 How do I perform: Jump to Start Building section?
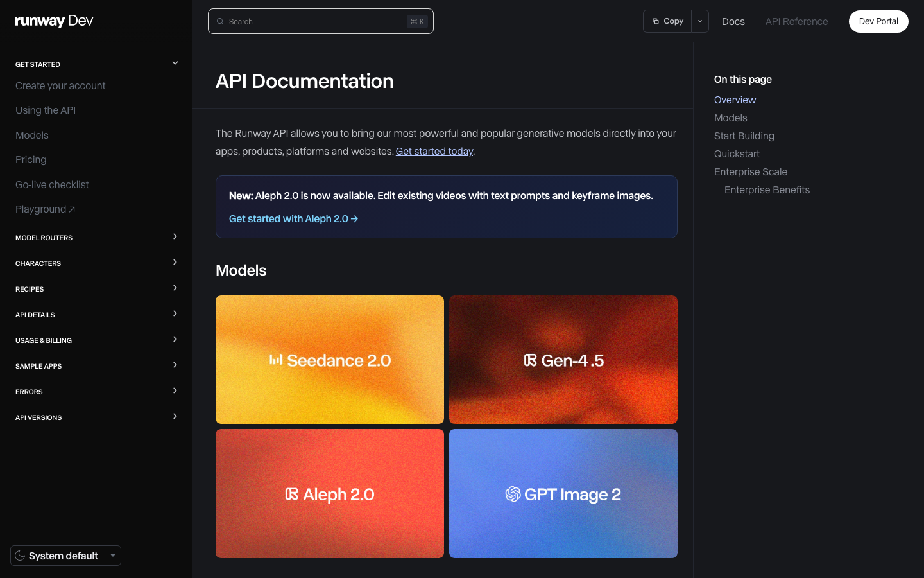[x=744, y=136]
